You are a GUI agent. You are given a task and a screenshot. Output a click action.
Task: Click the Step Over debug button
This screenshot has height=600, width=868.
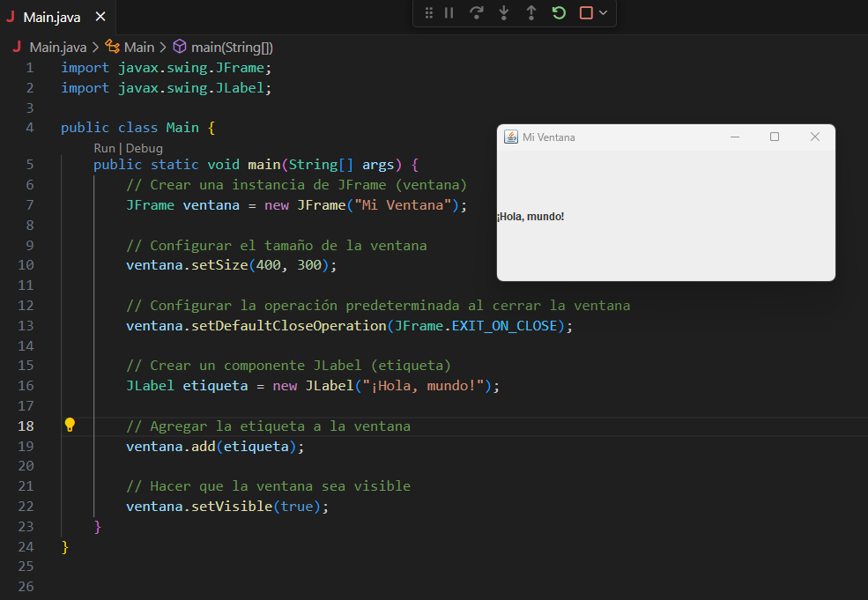(476, 12)
